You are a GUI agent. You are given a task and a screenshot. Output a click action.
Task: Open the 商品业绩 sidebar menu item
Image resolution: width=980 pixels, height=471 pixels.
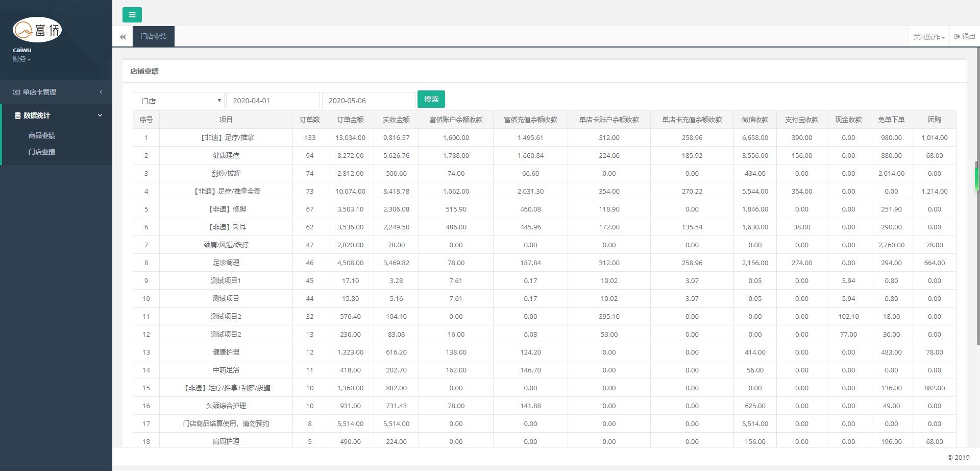[x=42, y=135]
